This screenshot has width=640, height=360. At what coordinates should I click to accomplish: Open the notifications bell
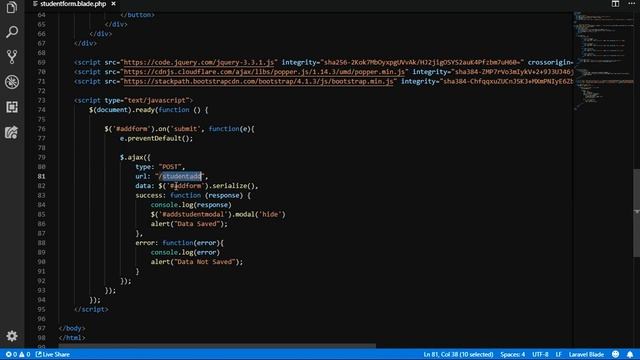(x=630, y=354)
